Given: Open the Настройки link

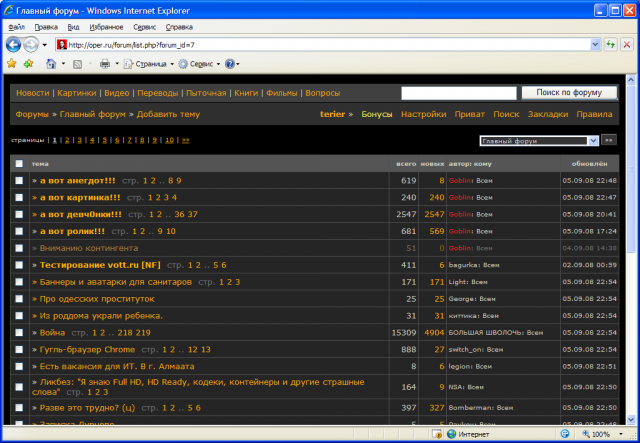Looking at the screenshot, I should click(424, 114).
